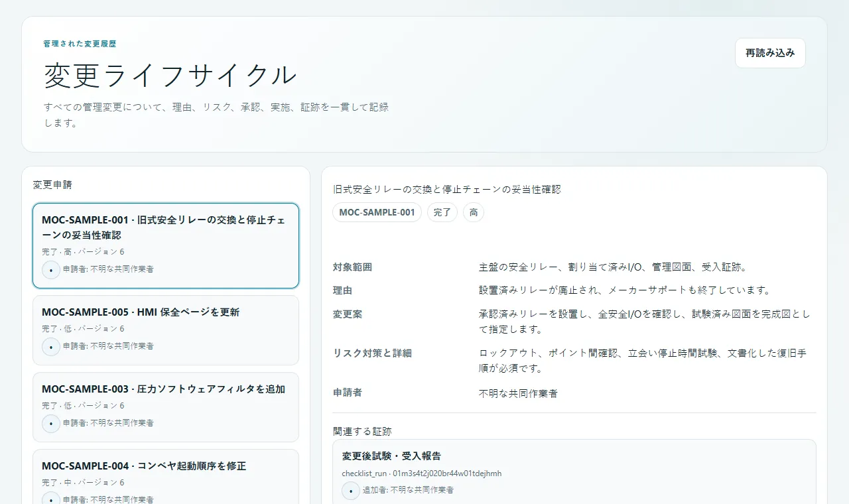Click the 完了 status badge in details
Viewport: 849px width, 504px height.
(x=442, y=212)
